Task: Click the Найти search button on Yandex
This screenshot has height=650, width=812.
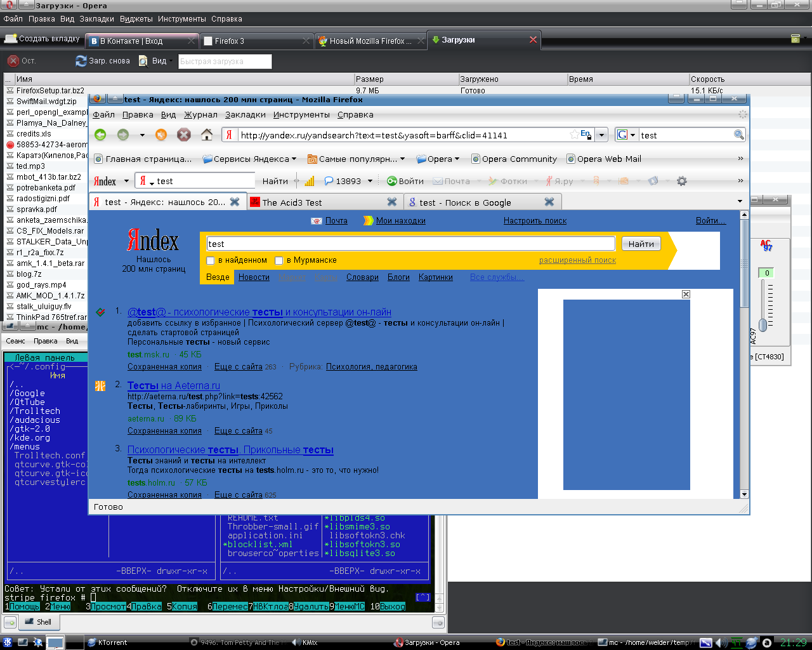Action: click(641, 244)
